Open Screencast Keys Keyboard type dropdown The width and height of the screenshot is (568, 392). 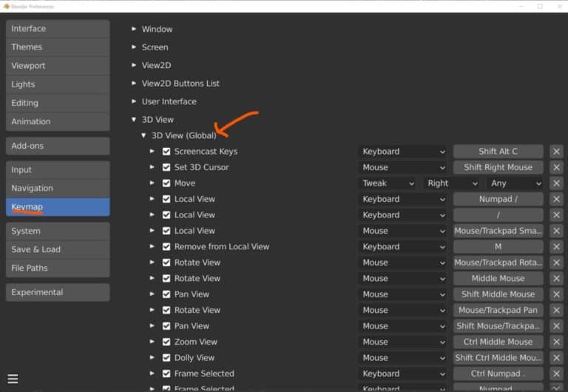tap(403, 152)
